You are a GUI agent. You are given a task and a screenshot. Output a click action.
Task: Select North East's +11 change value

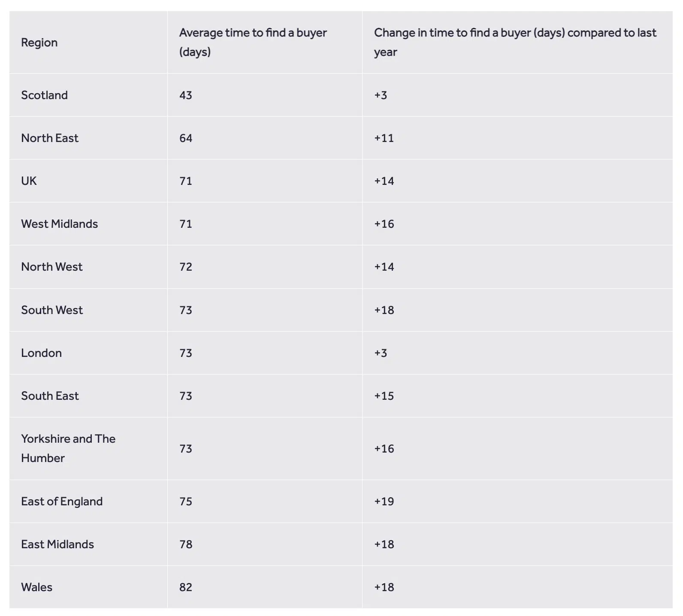tap(384, 138)
